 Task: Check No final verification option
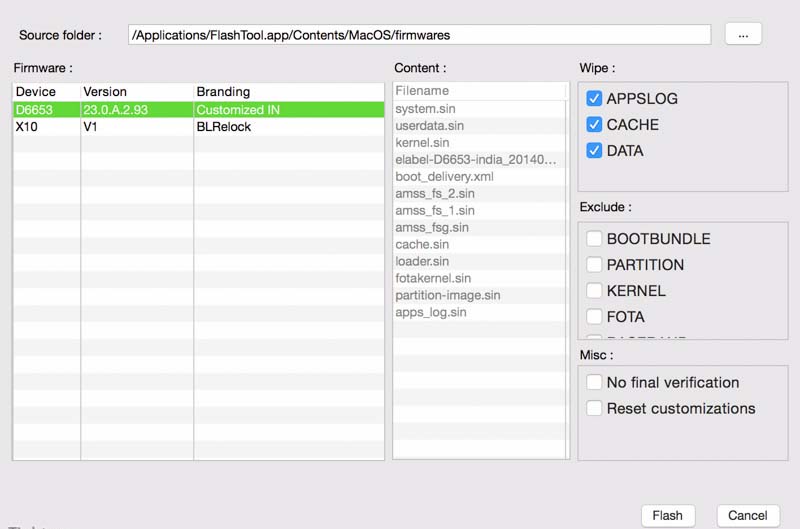[x=594, y=382]
